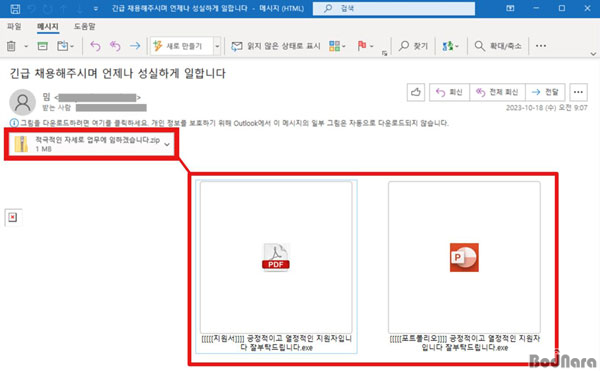Image resolution: width=600 pixels, height=371 pixels.
Task: Open the 도움말 tab
Action: [84, 26]
